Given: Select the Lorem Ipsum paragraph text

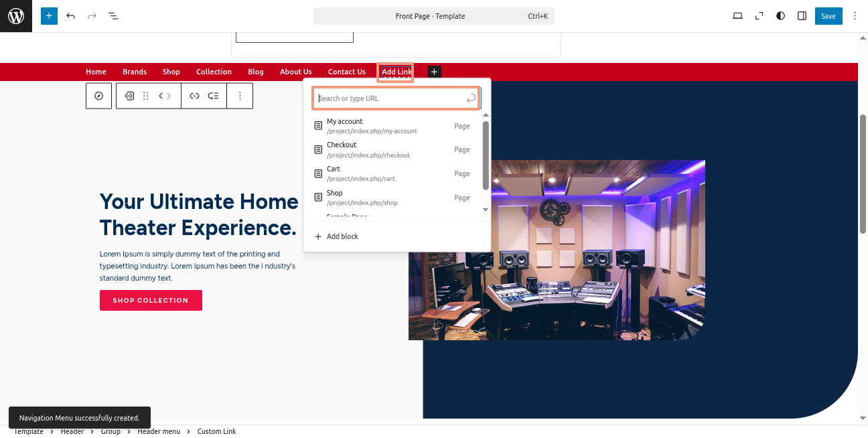Looking at the screenshot, I should click(198, 266).
